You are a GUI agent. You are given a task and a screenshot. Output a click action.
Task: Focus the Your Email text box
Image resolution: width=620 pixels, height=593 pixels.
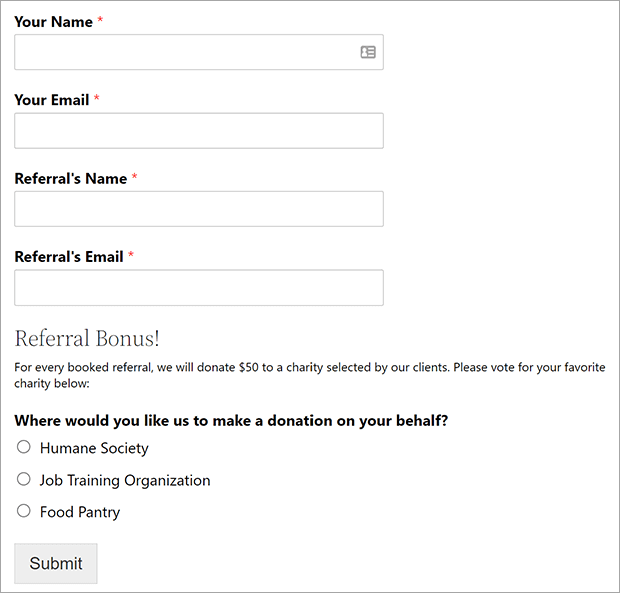[x=199, y=131]
